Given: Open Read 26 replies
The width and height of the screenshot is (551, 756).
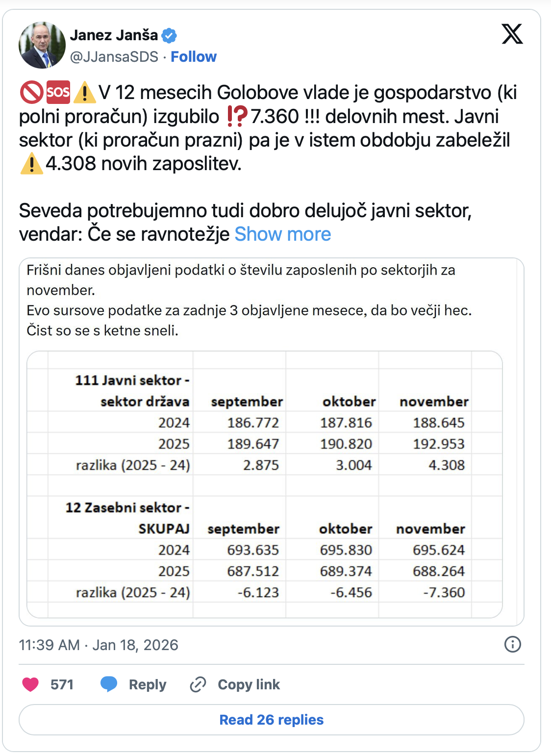Looking at the screenshot, I should point(272,720).
